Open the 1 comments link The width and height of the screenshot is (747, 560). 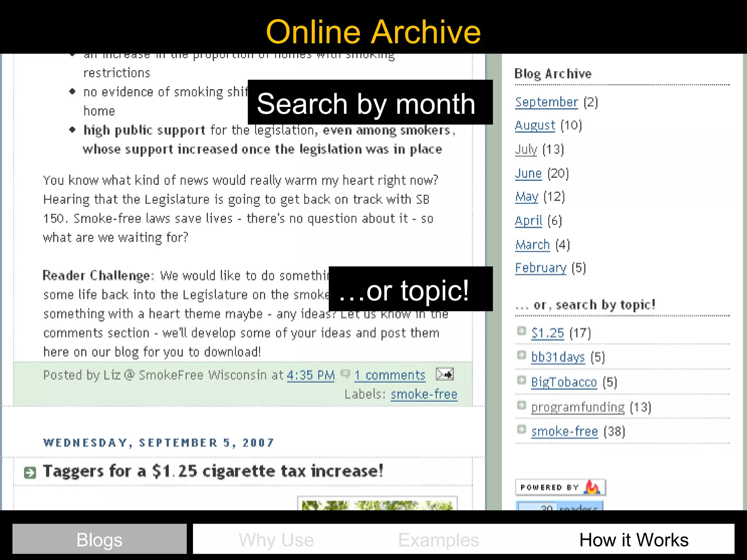(x=390, y=375)
